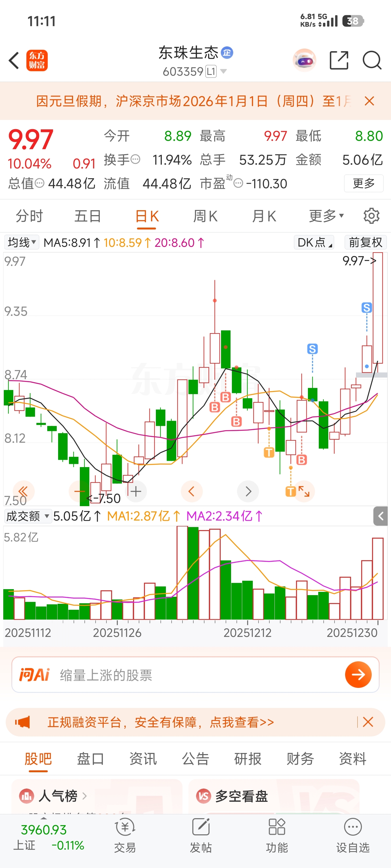
Task: Open the 均线 indicator dropdown
Action: pos(22,242)
